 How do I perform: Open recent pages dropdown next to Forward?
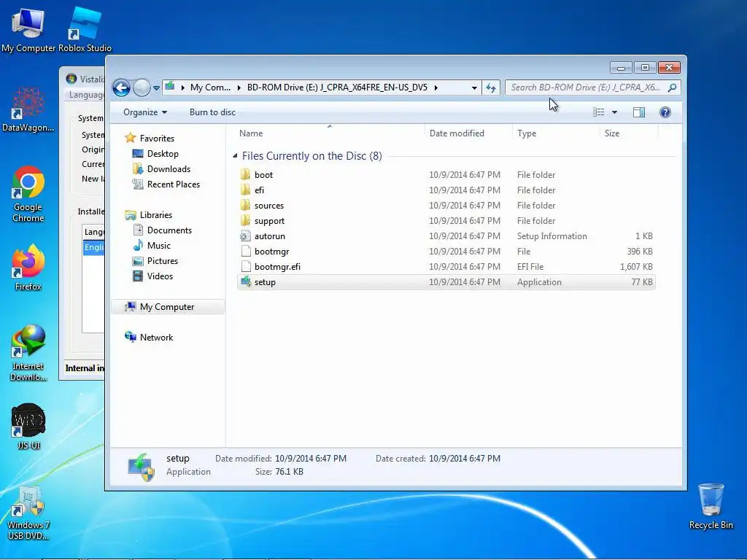[x=156, y=87]
